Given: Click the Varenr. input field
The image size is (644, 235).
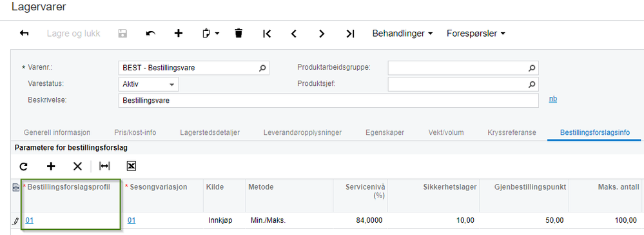Looking at the screenshot, I should pos(193,68).
